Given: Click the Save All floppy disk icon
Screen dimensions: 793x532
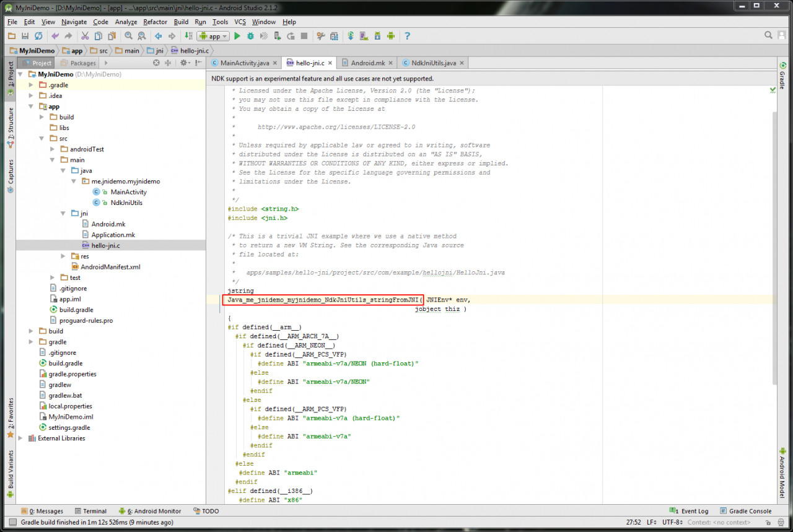Looking at the screenshot, I should pos(25,37).
